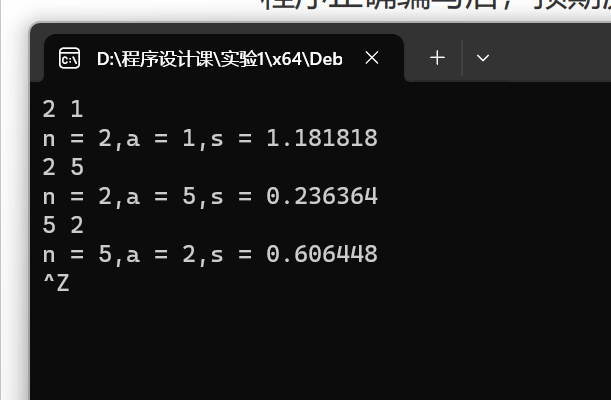
Task: Click the result value 0.236364
Action: [322, 196]
